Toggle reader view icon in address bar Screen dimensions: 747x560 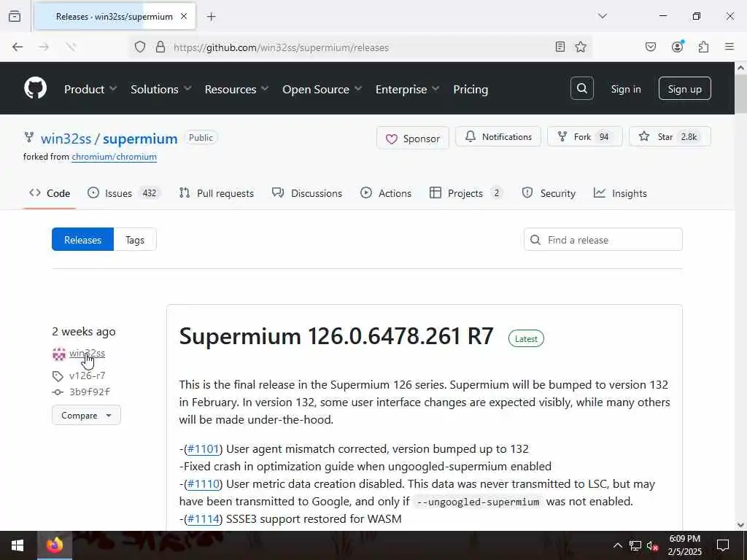click(x=560, y=47)
